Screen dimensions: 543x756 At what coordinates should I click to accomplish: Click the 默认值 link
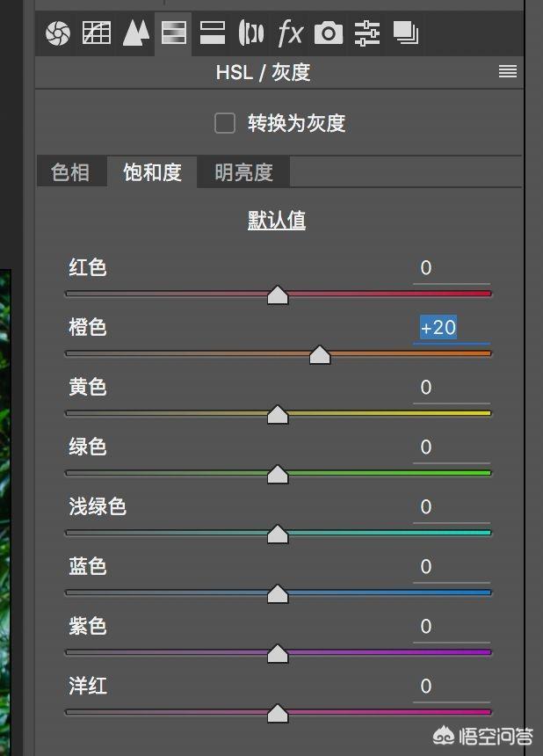tap(277, 220)
